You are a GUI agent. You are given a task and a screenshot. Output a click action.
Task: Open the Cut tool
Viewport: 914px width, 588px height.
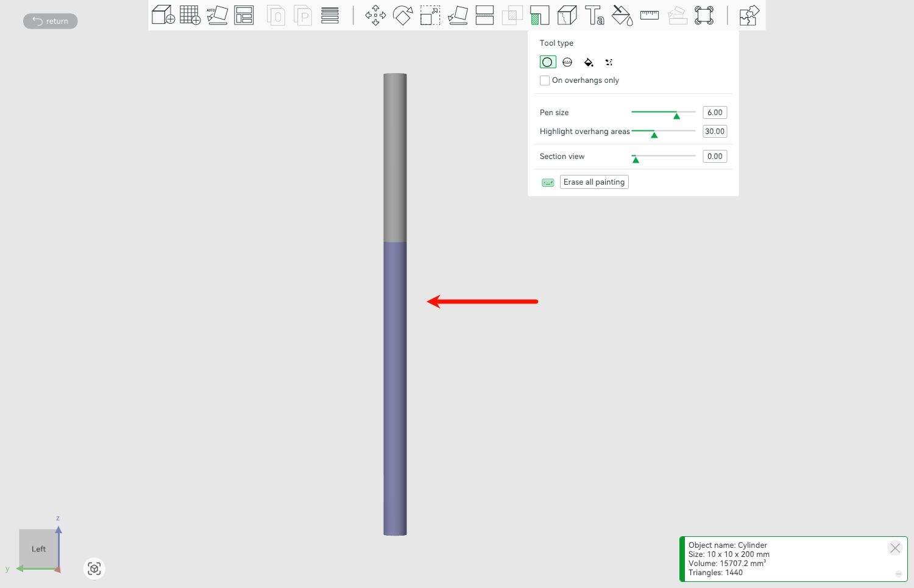(x=484, y=15)
